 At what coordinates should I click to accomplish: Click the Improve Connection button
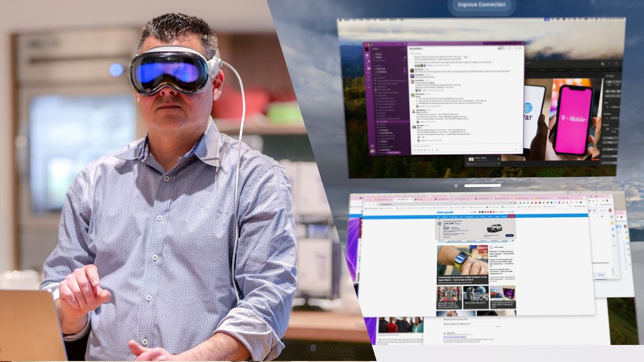(481, 5)
